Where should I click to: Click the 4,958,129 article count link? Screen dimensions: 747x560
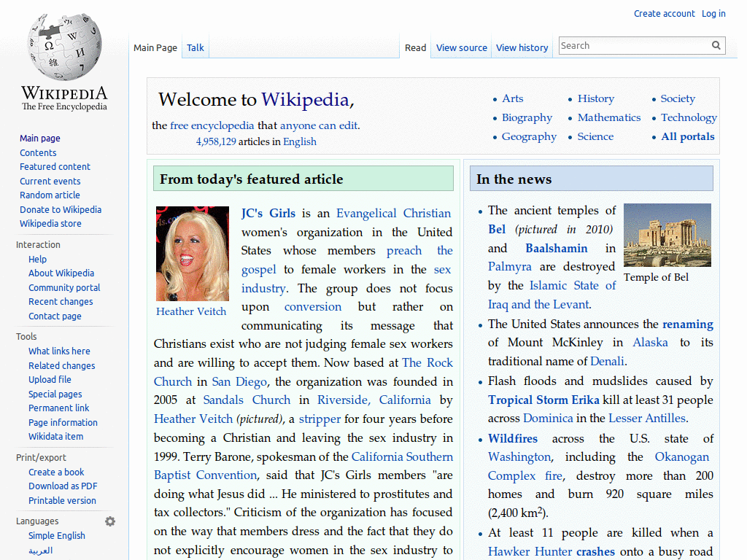click(216, 142)
